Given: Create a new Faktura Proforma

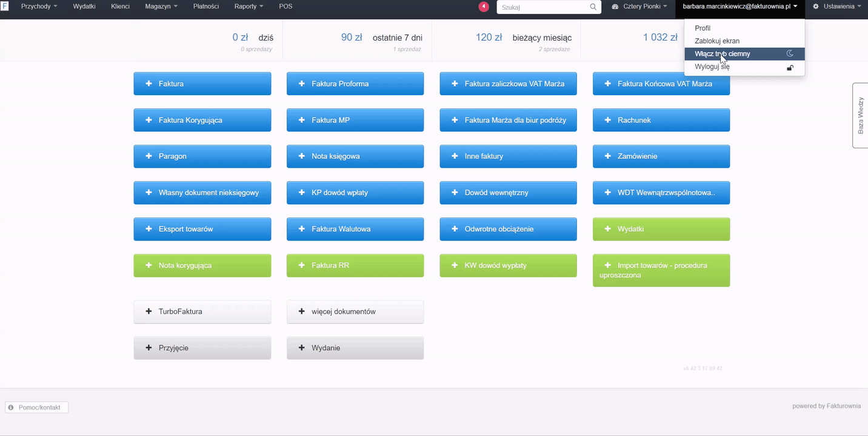Looking at the screenshot, I should tap(355, 84).
